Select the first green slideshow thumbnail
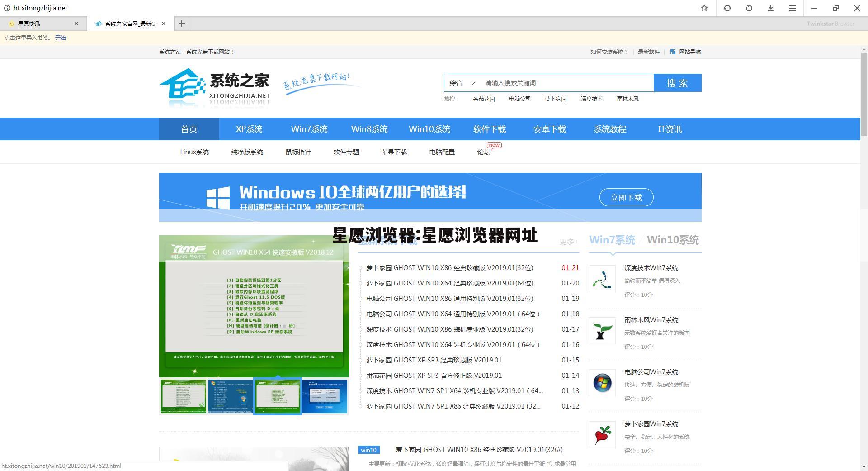Viewport: 868px width, 471px height. pos(184,396)
